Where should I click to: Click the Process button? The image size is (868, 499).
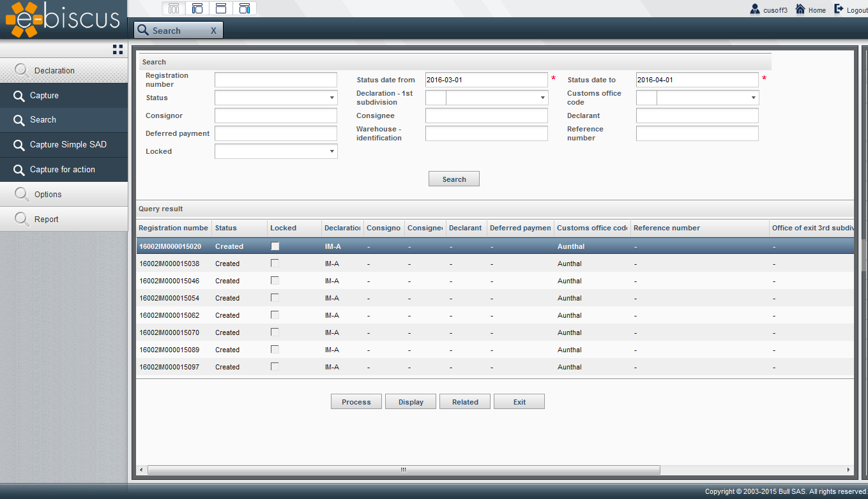[x=356, y=402]
